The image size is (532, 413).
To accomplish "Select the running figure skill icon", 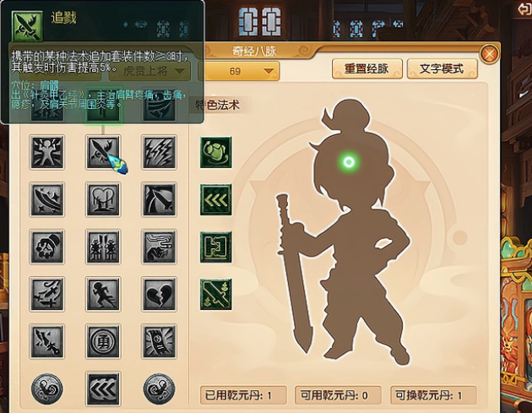I will coord(103,294).
